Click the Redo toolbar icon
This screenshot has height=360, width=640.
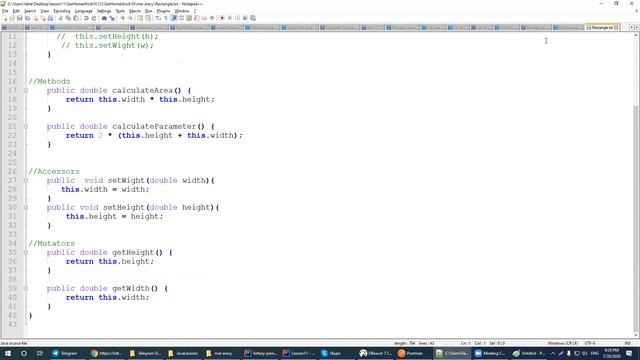(94, 18)
